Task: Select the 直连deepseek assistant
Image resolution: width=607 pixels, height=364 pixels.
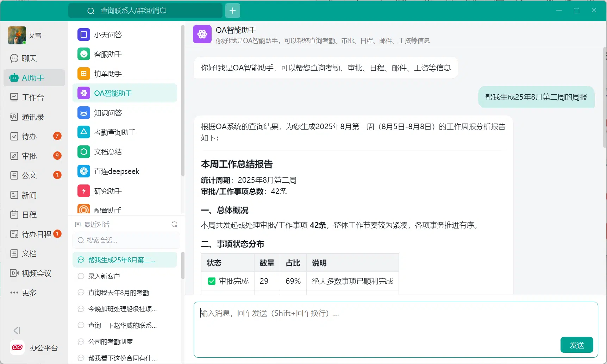Action: click(x=125, y=171)
